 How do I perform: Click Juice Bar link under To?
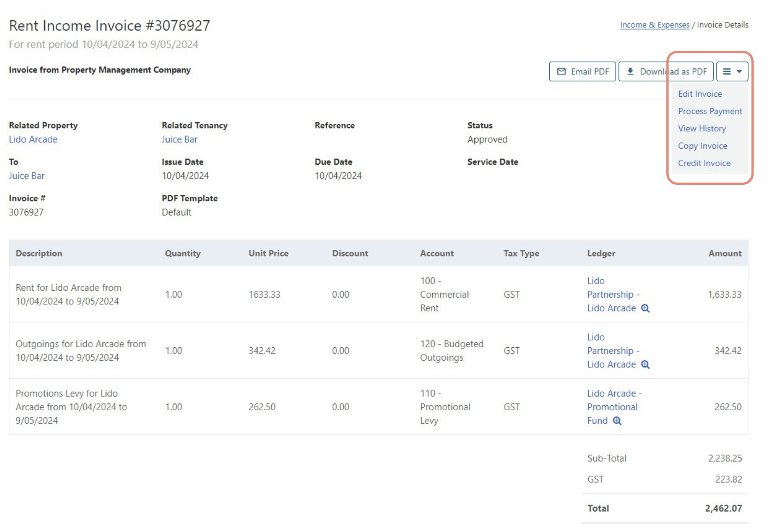(x=27, y=176)
